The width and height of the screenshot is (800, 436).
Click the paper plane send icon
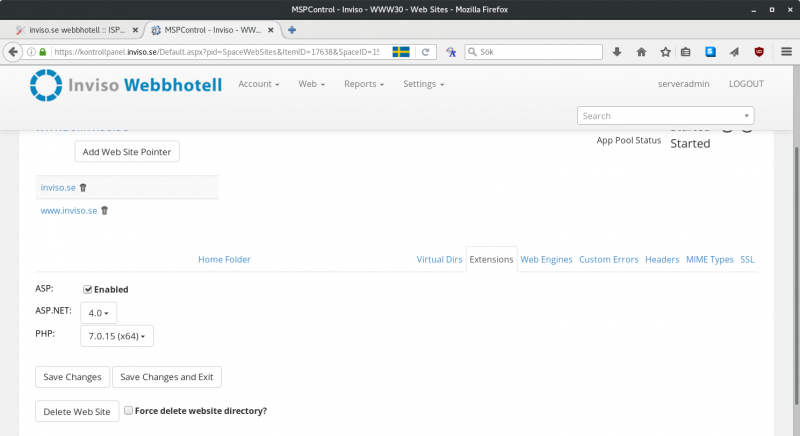734,52
